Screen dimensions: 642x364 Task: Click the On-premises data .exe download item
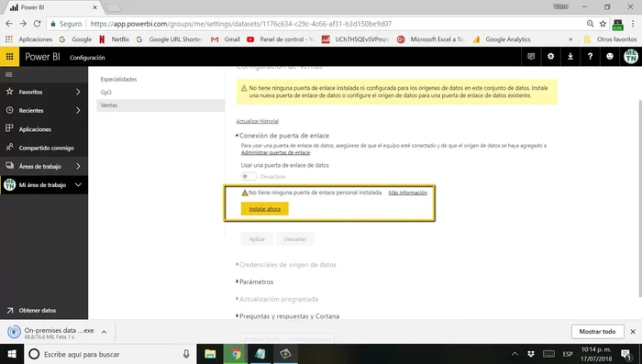(x=51, y=332)
